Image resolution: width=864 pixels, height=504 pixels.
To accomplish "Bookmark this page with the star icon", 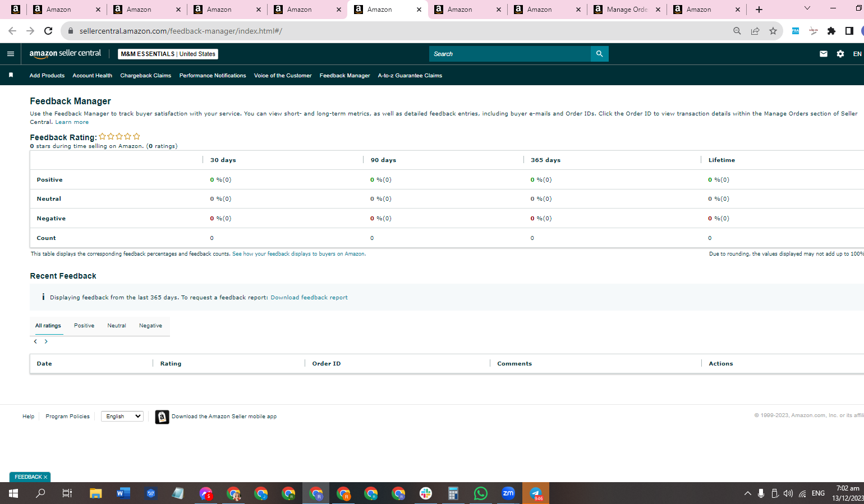I will pyautogui.click(x=773, y=31).
